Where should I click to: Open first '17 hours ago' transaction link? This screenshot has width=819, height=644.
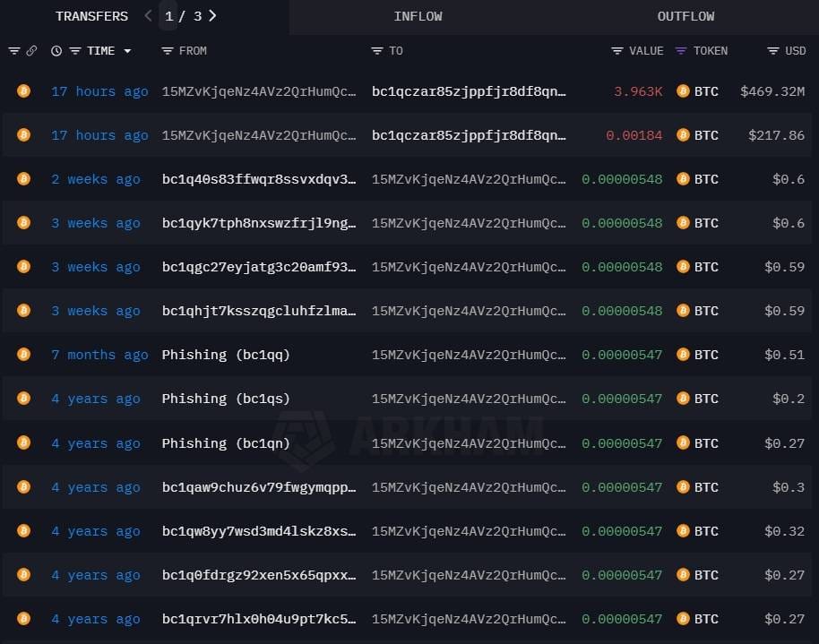[99, 91]
